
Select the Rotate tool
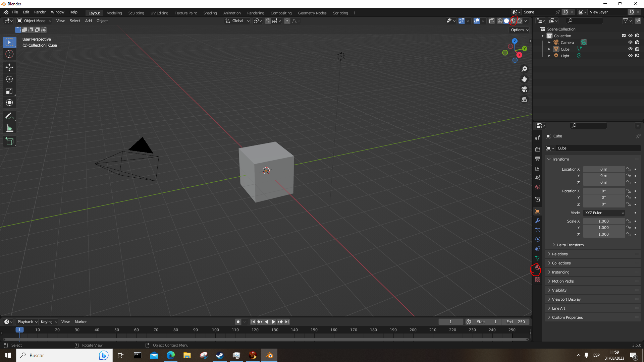9,79
